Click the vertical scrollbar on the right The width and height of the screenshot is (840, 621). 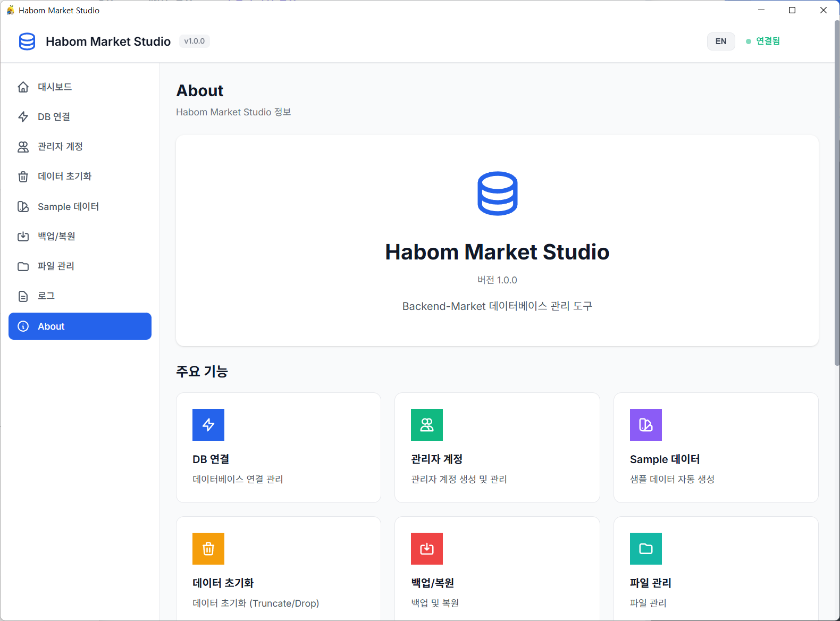point(836,213)
